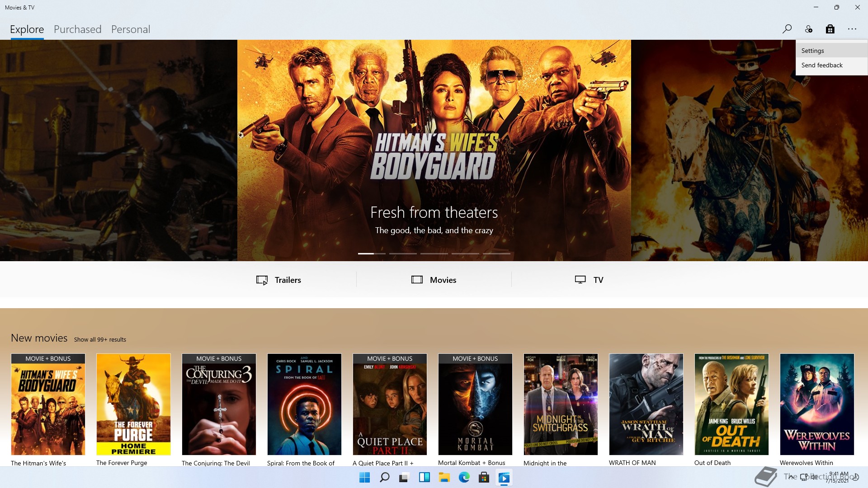Click Movies & TV taskbar icon
The image size is (868, 488).
pyautogui.click(x=504, y=478)
